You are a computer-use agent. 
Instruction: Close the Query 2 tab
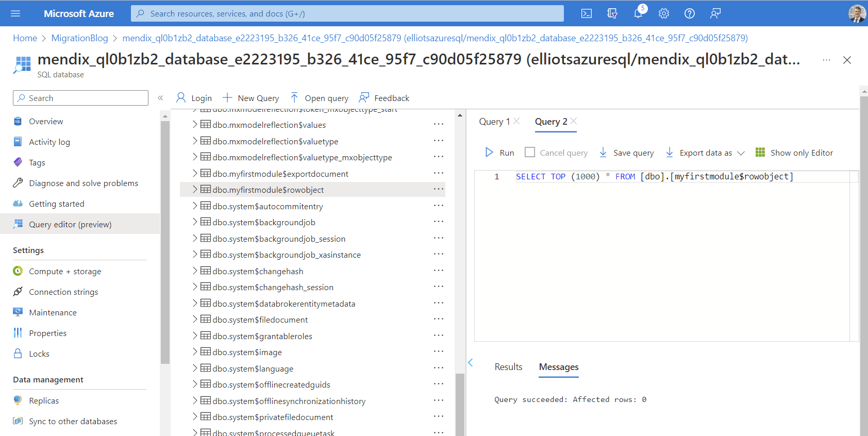click(x=574, y=121)
